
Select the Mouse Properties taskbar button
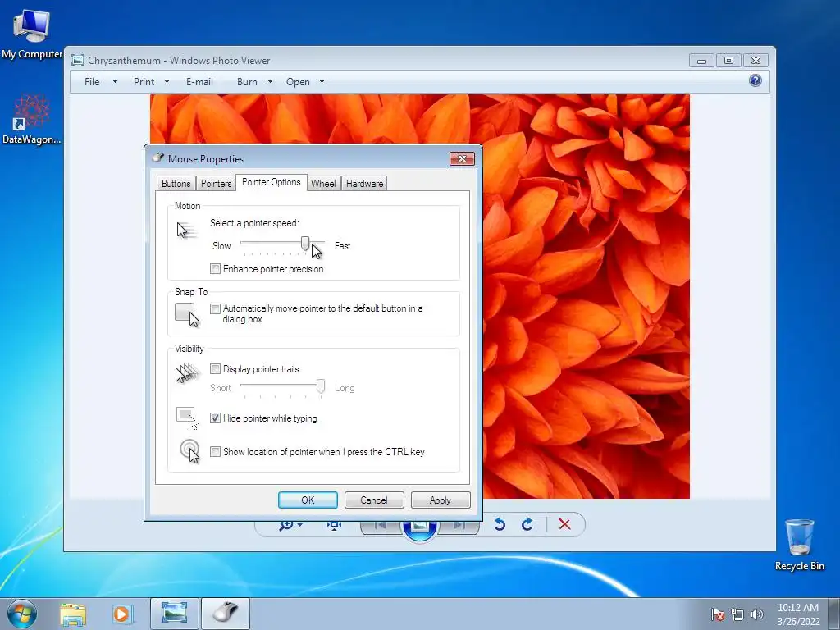[225, 614]
